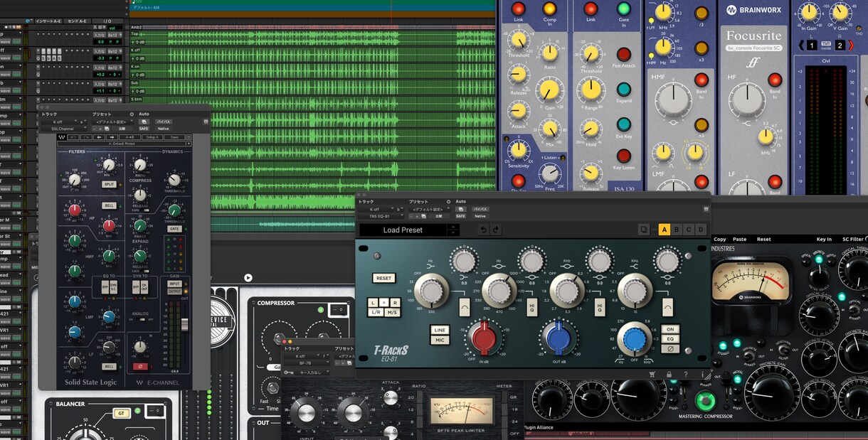Click red right channel arrow on Focusrite console

click(850, 45)
